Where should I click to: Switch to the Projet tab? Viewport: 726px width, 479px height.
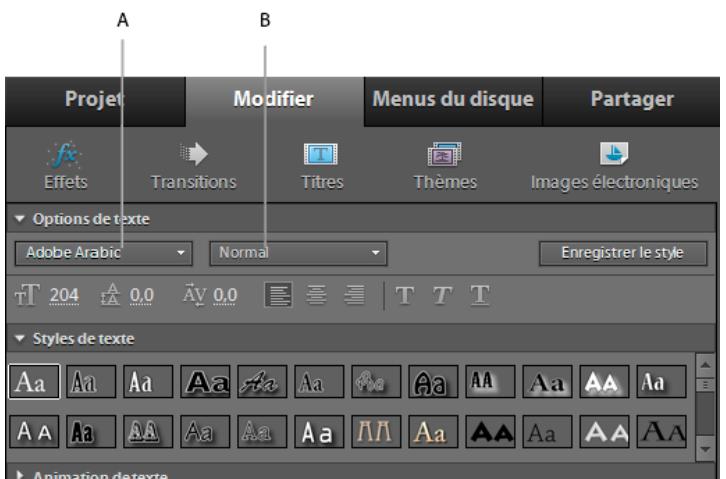pos(95,101)
